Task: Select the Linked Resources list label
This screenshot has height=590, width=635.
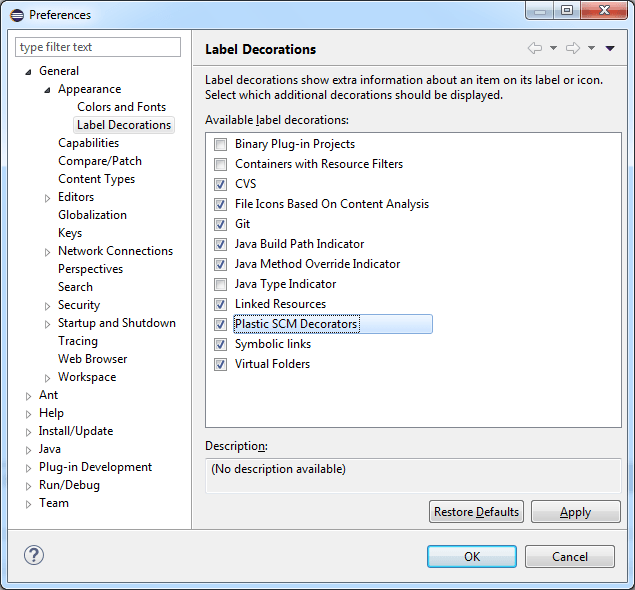Action: tap(280, 304)
